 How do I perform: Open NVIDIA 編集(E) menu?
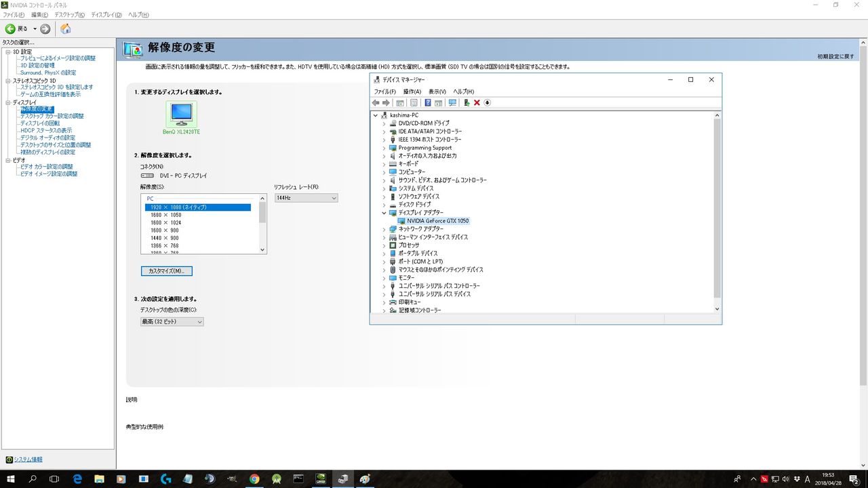pyautogui.click(x=39, y=15)
